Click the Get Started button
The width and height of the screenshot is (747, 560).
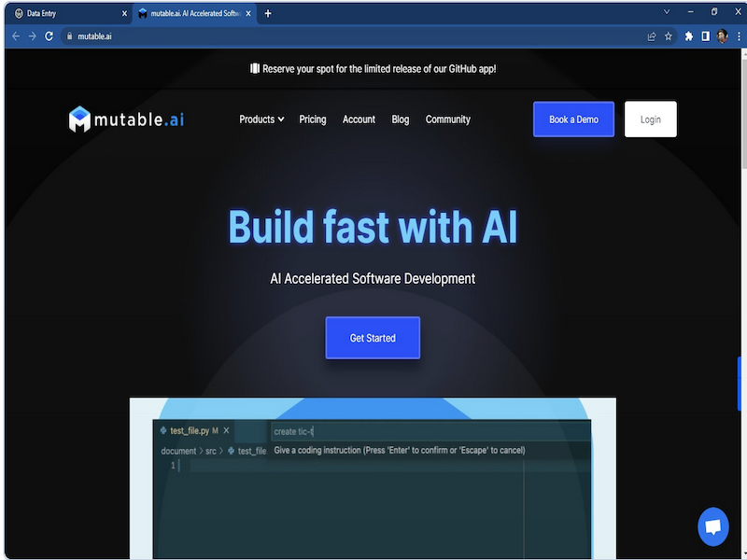pyautogui.click(x=373, y=338)
